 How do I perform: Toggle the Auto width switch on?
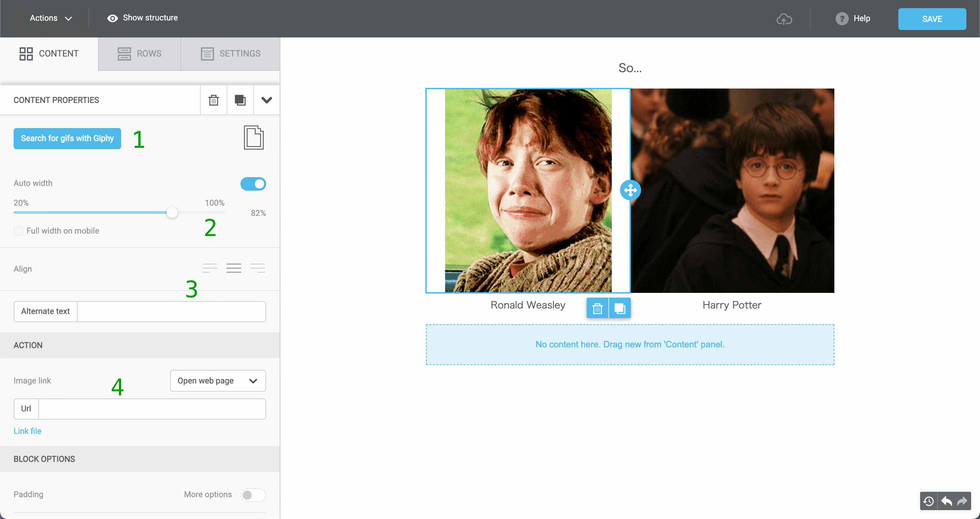pyautogui.click(x=254, y=184)
